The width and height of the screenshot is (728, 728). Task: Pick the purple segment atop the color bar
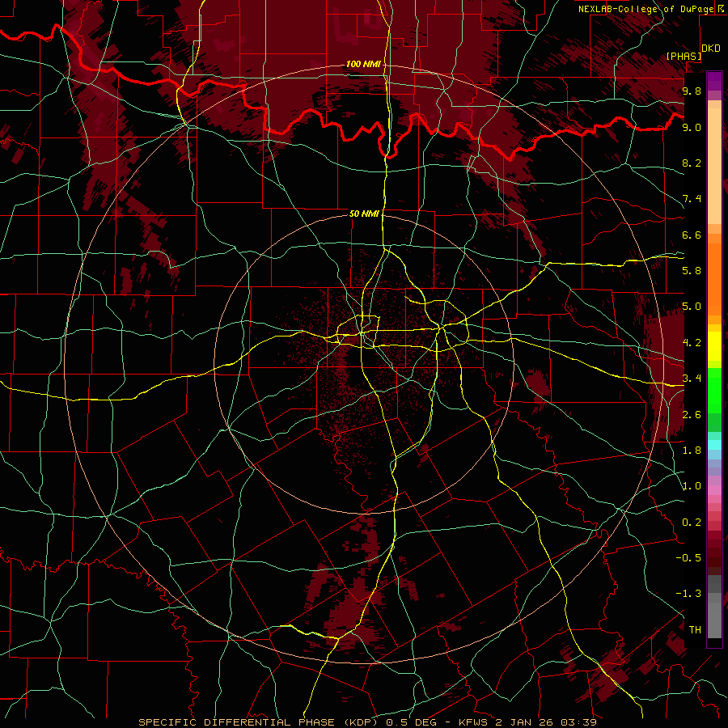[714, 81]
